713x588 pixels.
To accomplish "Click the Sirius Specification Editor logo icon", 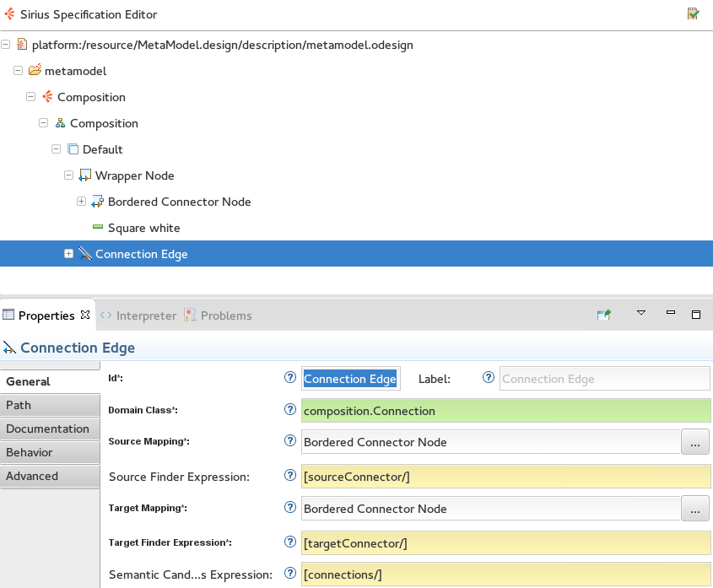I will coord(9,13).
